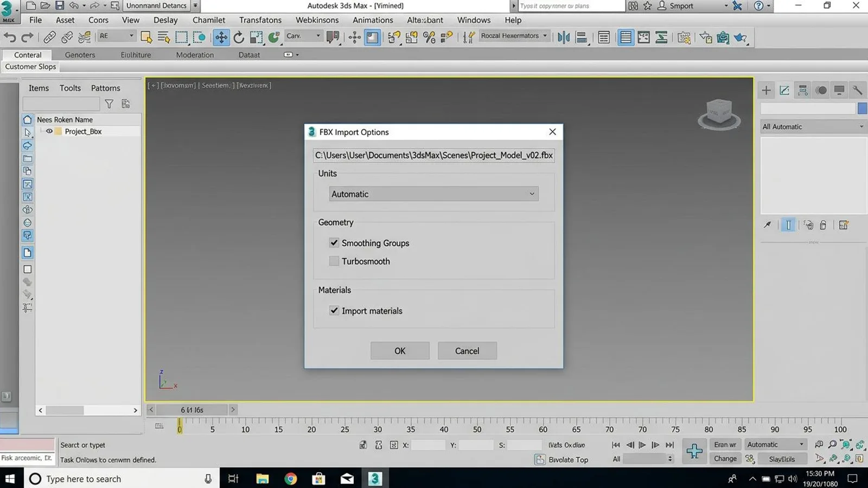868x488 pixels.
Task: Open the All Automatic modifier dropdown
Action: [x=813, y=127]
